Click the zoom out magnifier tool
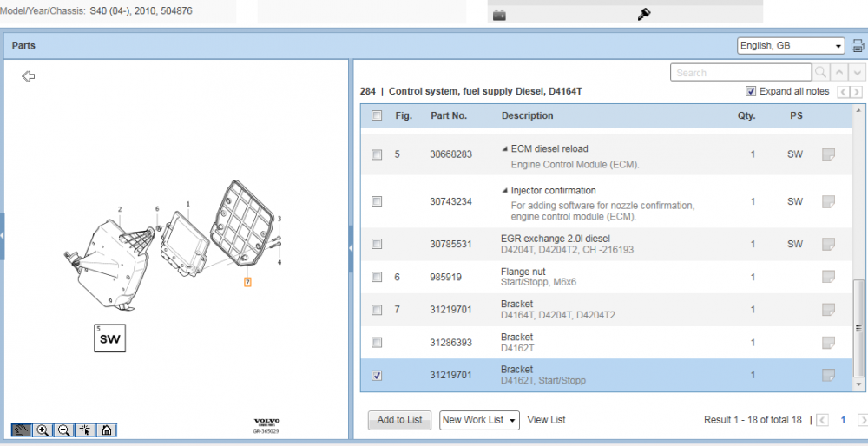This screenshot has height=446, width=868. [63, 430]
